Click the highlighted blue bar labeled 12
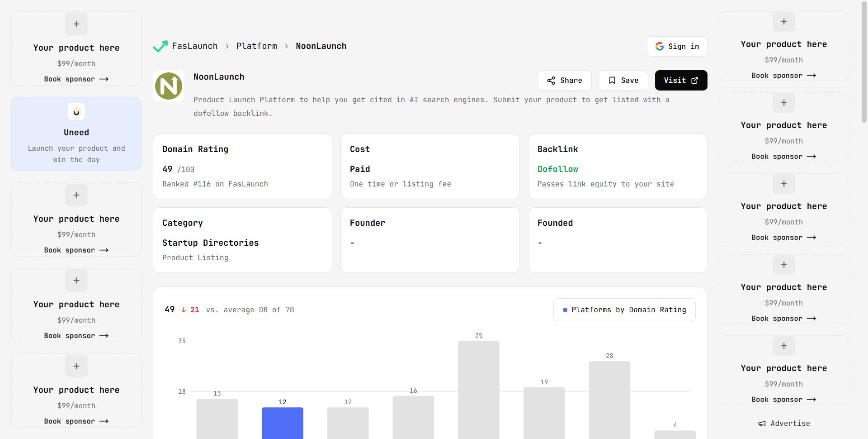868x439 pixels. [283, 423]
